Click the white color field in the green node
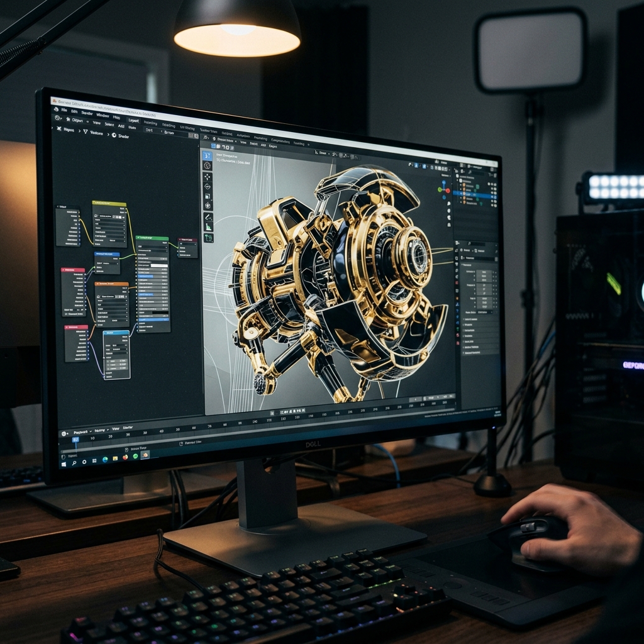 159,266
